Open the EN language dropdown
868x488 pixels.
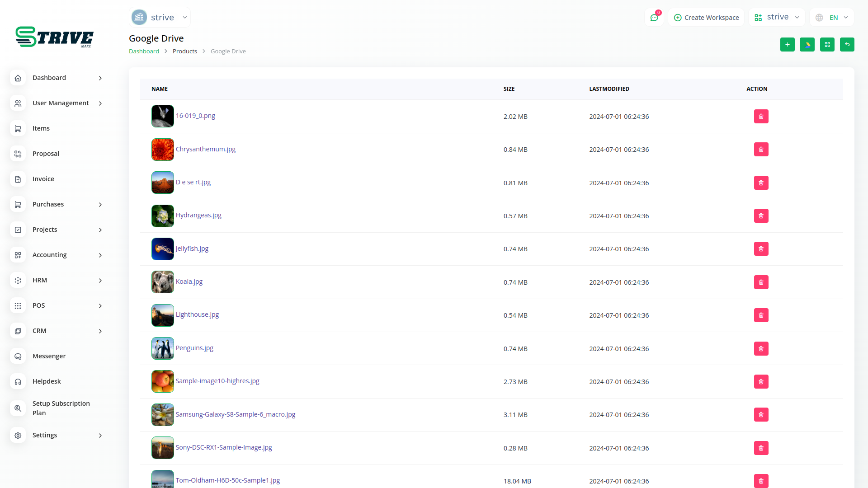[x=832, y=18]
